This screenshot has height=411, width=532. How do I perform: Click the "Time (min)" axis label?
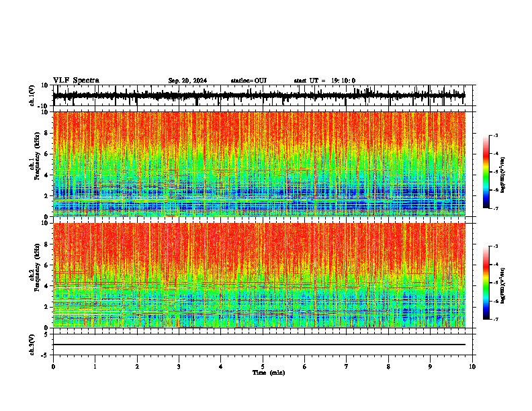pos(269,373)
